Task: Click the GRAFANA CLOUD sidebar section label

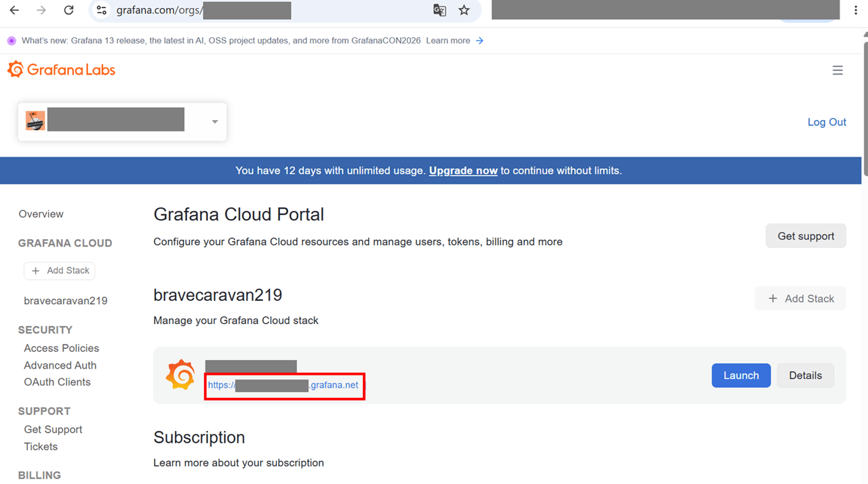Action: tap(65, 243)
